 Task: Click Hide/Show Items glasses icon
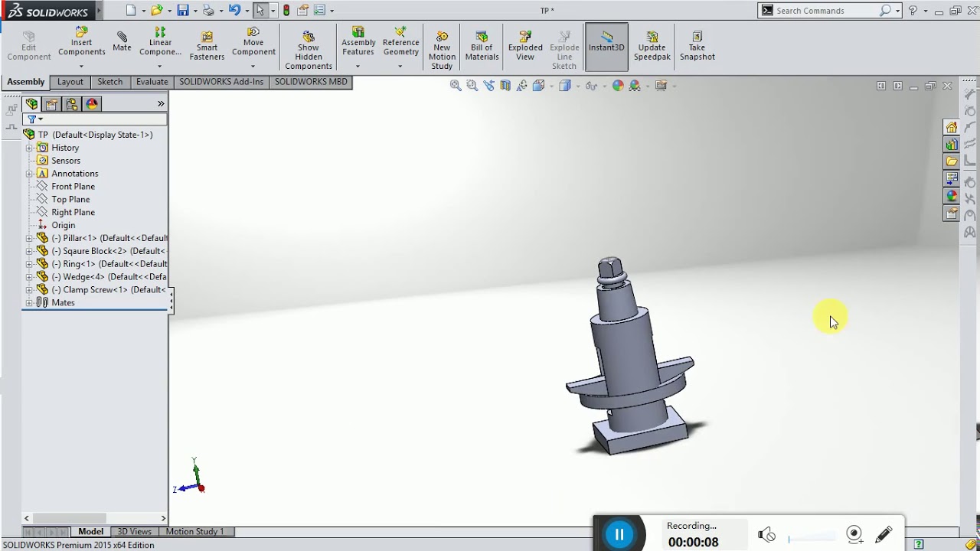(590, 86)
